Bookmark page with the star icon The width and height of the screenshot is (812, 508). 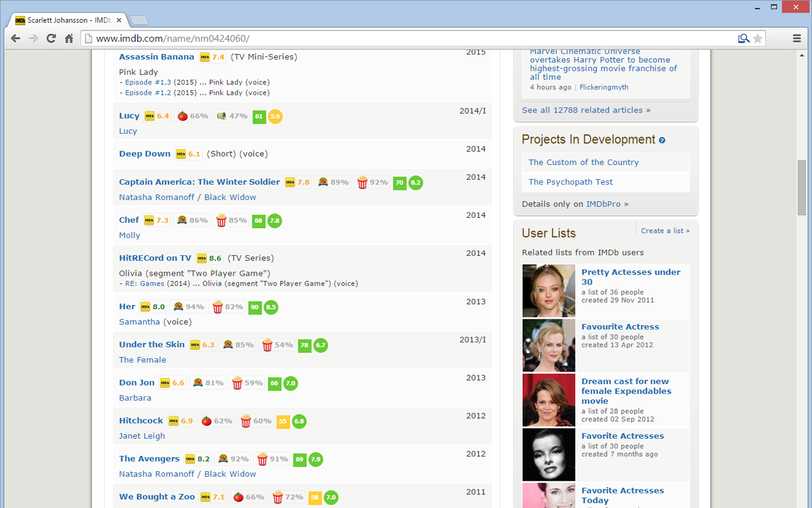pyautogui.click(x=757, y=39)
